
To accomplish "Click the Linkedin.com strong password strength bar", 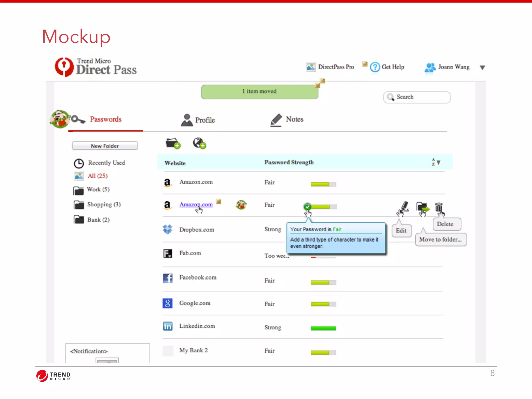I will pyautogui.click(x=323, y=328).
